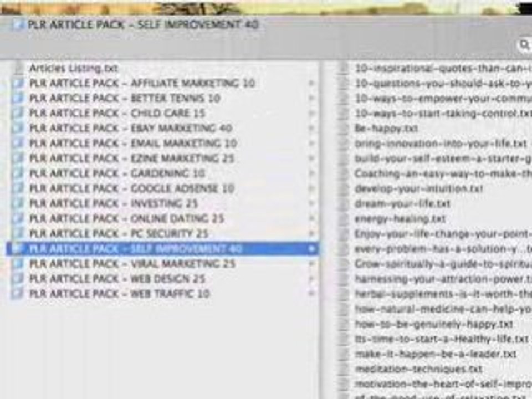Screen dimensions: 532x399
Task: Select motivation-the-heart-of-self-improvement file
Action: tap(443, 383)
